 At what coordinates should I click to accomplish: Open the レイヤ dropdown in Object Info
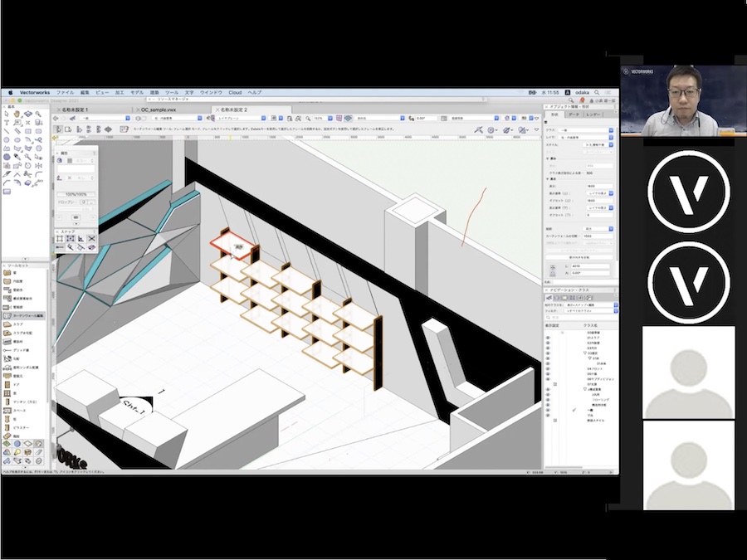click(585, 137)
